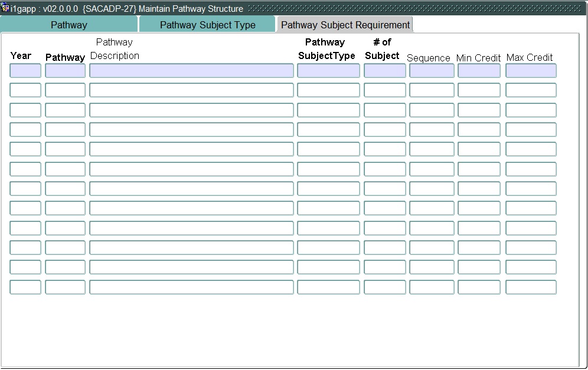
Task: Focus last row Pathway Description field
Action: point(191,287)
